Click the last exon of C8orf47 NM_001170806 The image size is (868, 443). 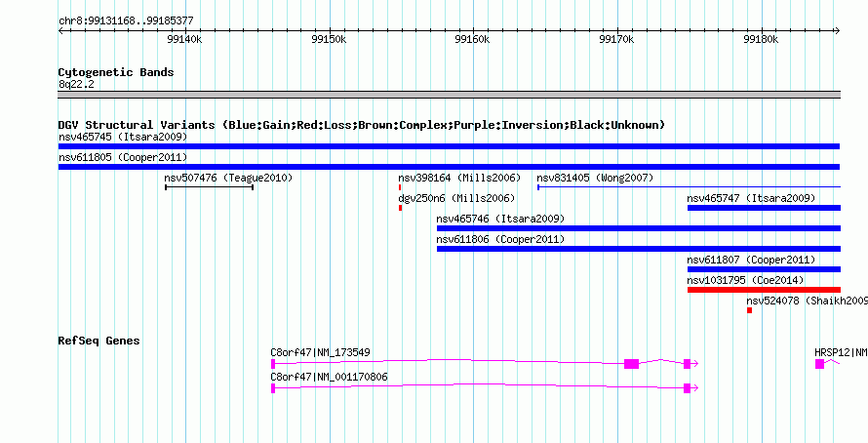(687, 388)
